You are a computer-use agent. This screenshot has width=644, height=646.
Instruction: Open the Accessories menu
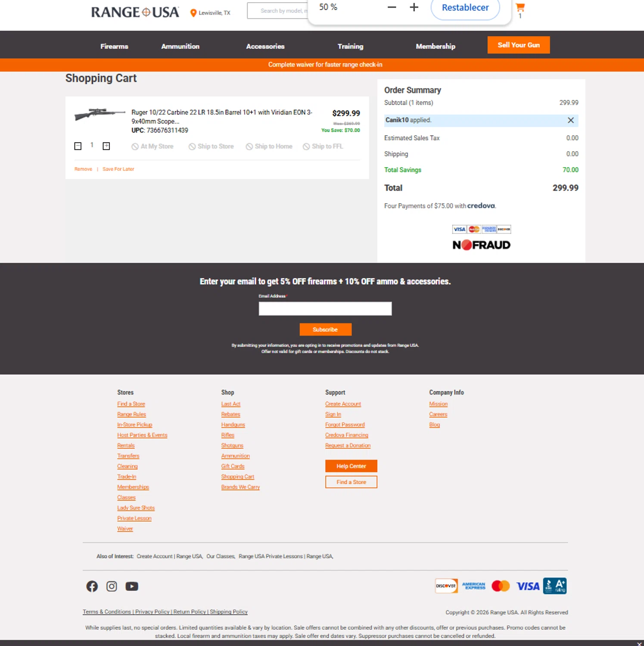265,46
